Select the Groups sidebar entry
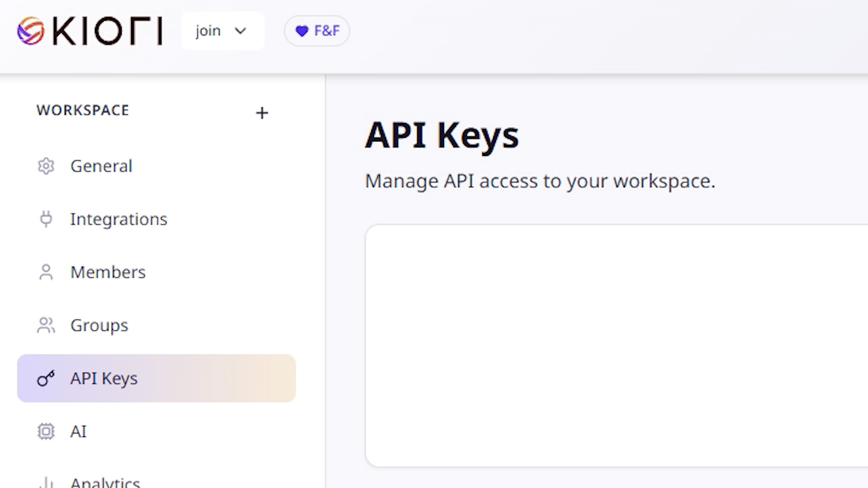Screen dimensions: 868x488 pos(99,325)
